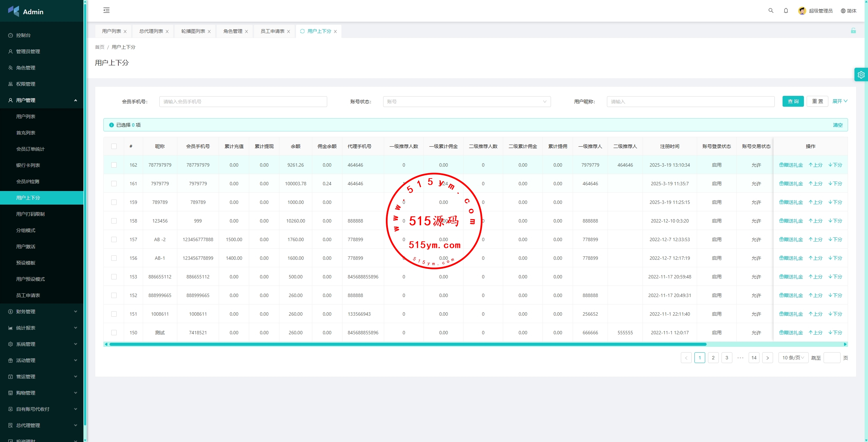Open the 账号状态 dropdown

[x=467, y=102]
